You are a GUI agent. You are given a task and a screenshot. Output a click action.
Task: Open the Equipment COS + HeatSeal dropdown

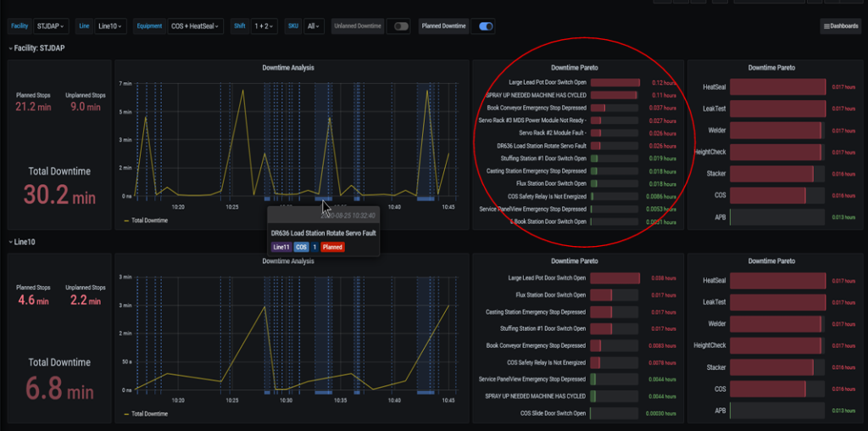coord(194,26)
